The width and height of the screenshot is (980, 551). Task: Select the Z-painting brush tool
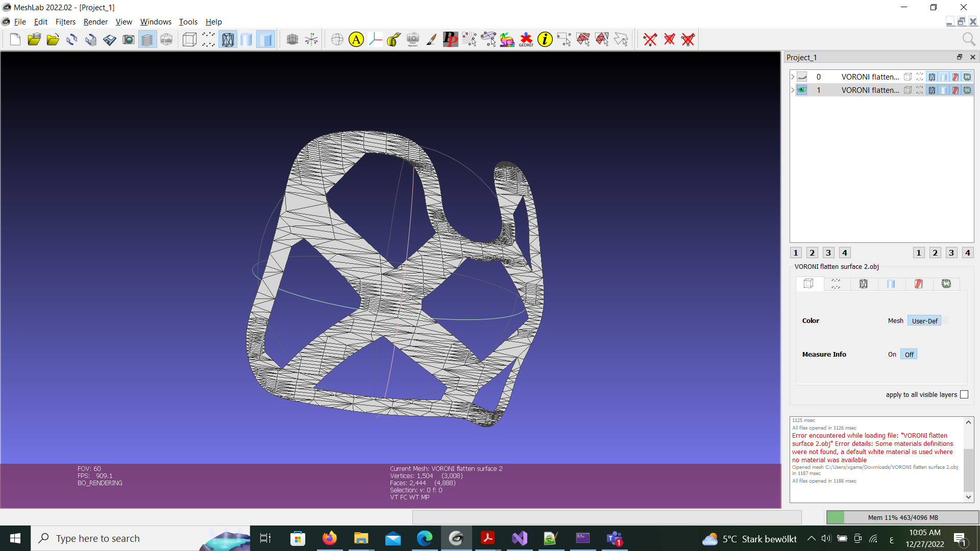tap(432, 39)
